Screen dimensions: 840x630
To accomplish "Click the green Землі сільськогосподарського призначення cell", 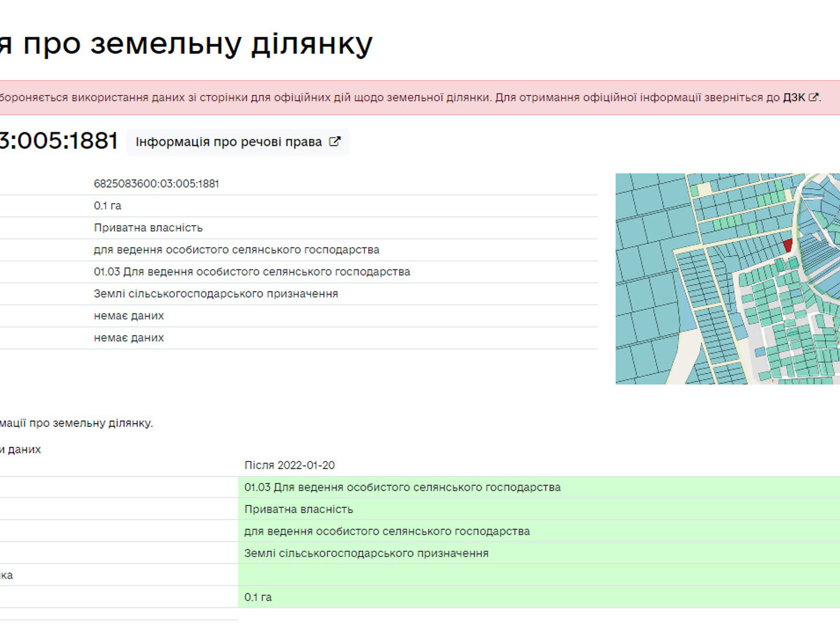I will pyautogui.click(x=539, y=553).
